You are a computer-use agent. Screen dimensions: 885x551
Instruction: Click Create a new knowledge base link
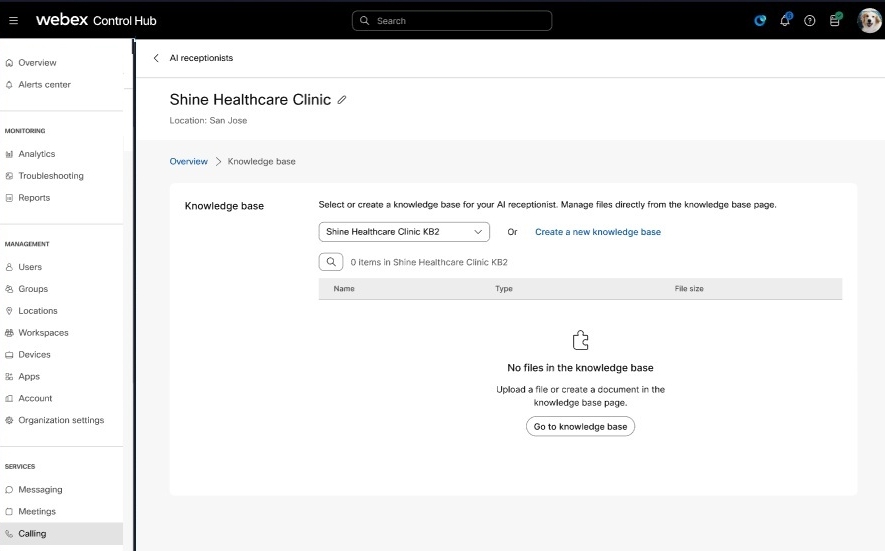coord(598,232)
